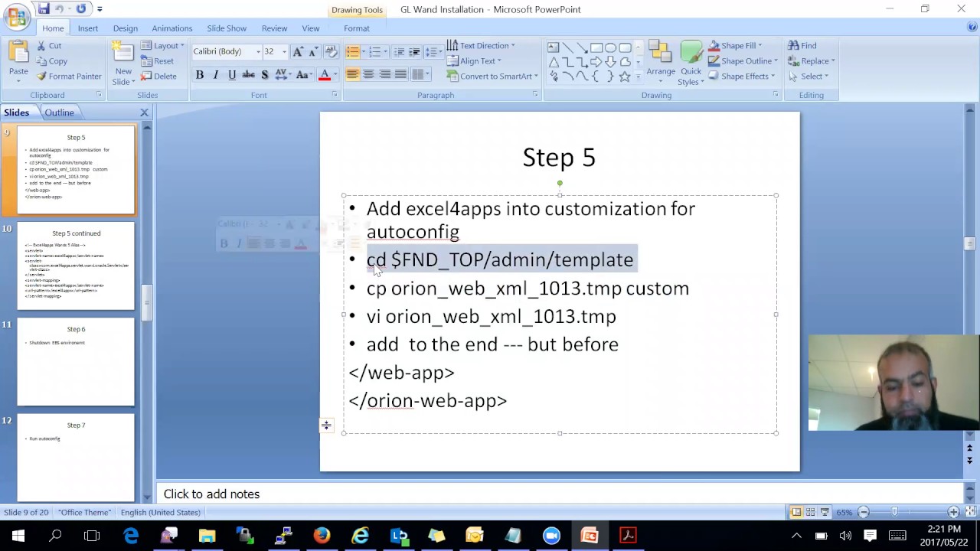Align text right
980x551 pixels.
coord(384,74)
